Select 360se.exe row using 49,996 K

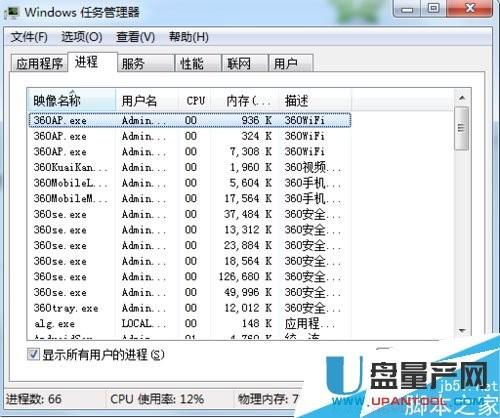[190, 292]
